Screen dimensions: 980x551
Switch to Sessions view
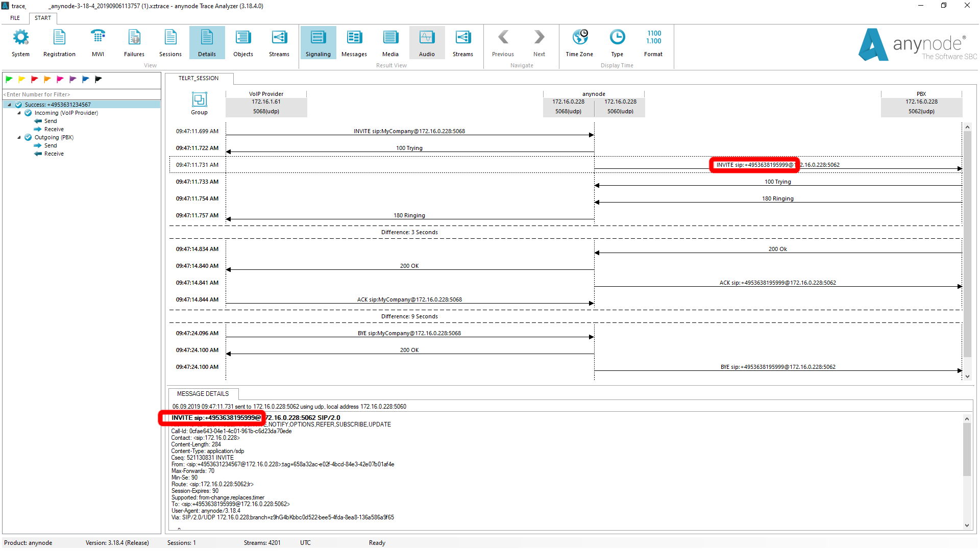(x=170, y=43)
